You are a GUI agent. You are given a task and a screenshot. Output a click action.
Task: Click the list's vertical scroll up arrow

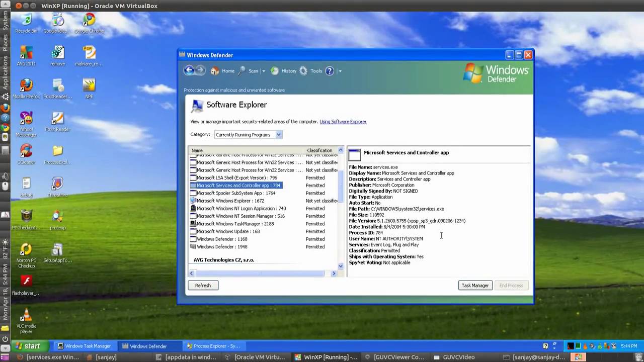[x=341, y=150]
